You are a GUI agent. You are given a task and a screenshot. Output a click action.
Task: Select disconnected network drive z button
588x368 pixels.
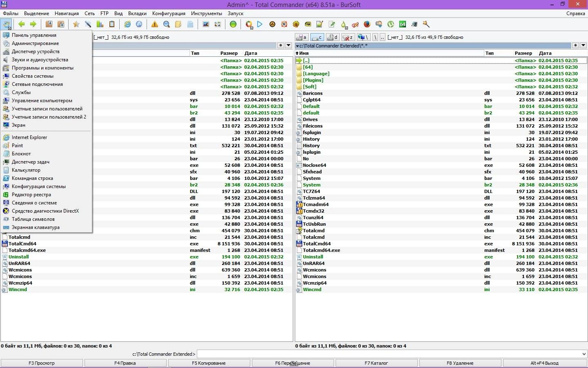[348, 37]
